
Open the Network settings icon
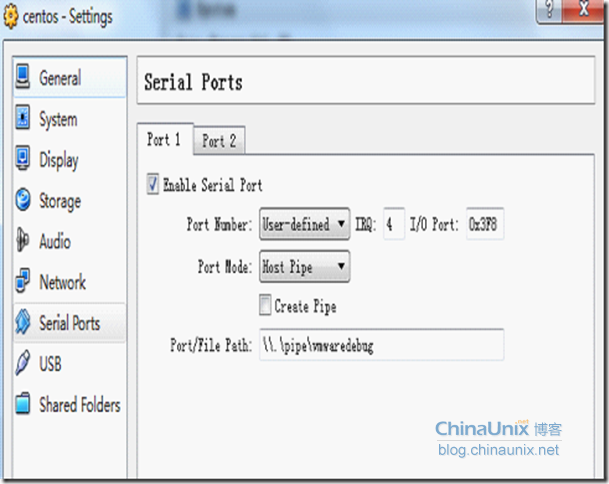[23, 282]
